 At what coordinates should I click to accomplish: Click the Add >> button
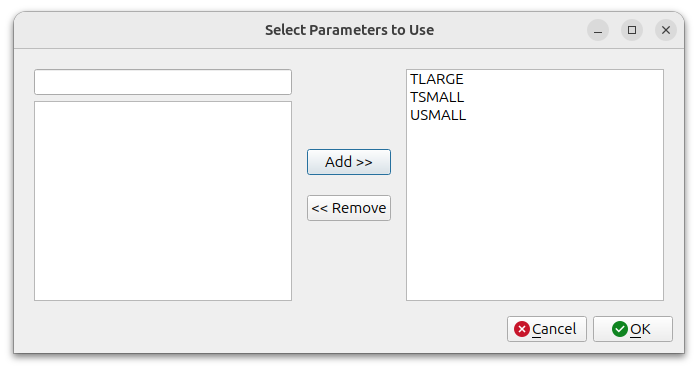pos(349,162)
